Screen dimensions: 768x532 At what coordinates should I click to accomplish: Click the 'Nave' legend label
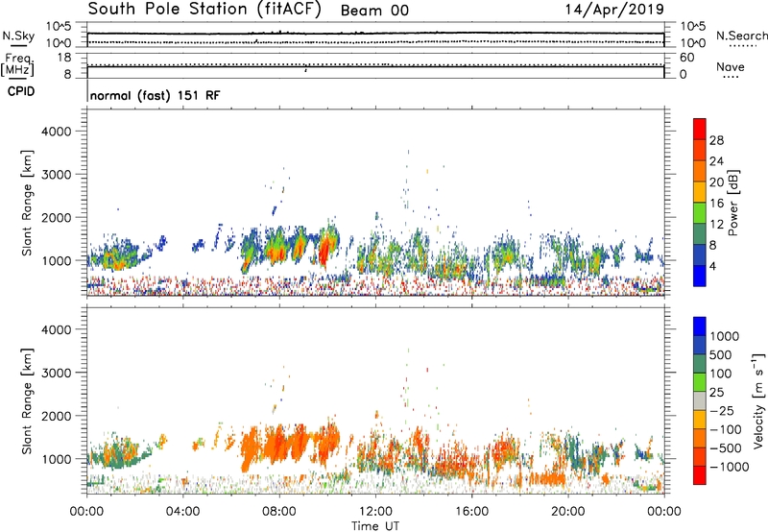731,67
